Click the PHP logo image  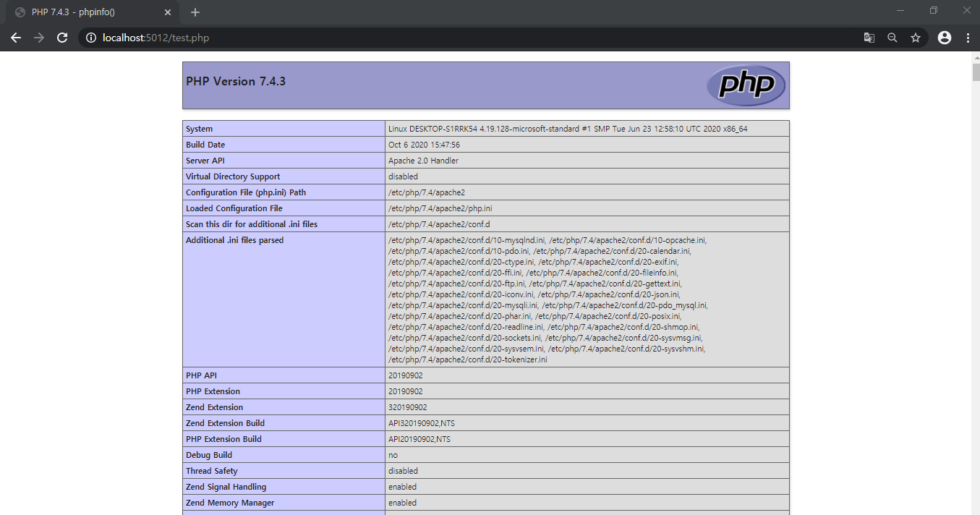(746, 85)
